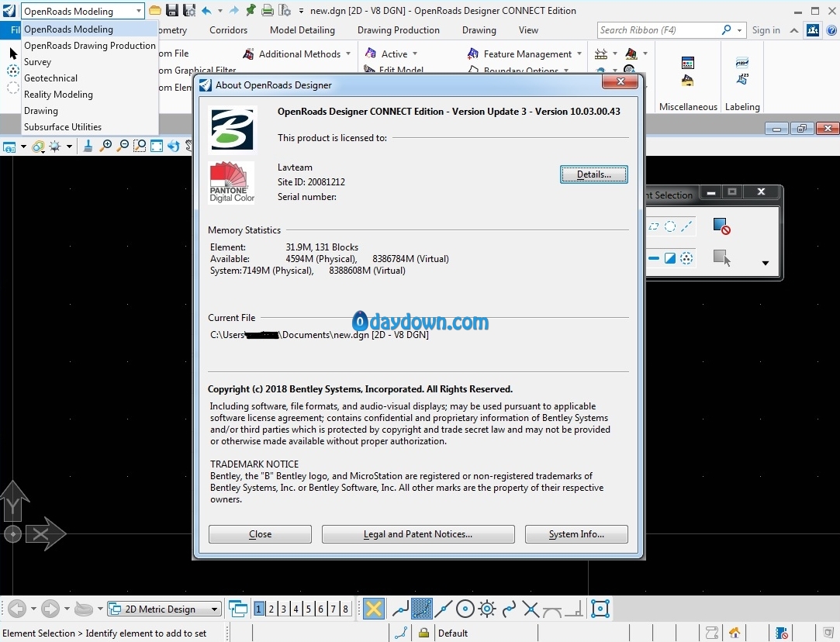Click the blue help question mark icon
The height and width of the screenshot is (642, 840).
tap(832, 30)
